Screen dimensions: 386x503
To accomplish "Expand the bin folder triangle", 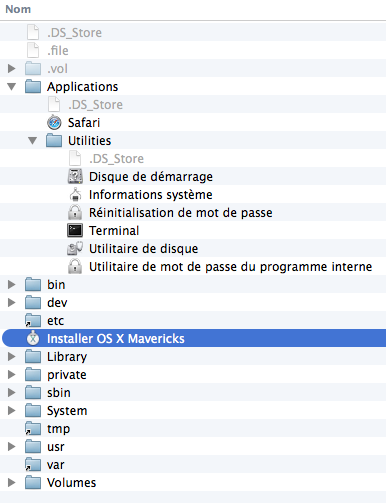I will point(12,285).
